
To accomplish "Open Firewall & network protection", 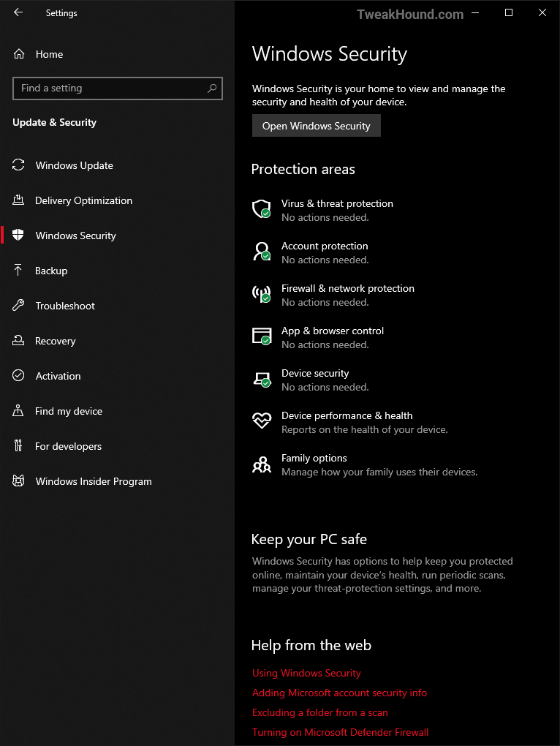I will pos(347,288).
